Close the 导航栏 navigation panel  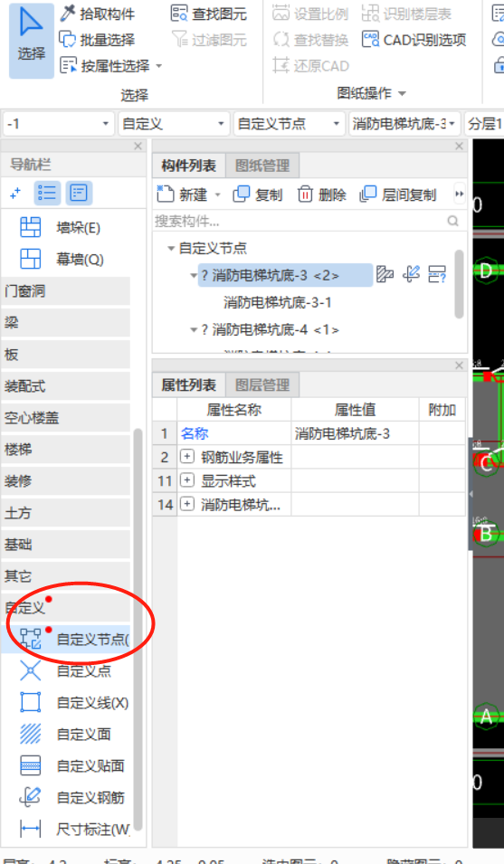(138, 146)
